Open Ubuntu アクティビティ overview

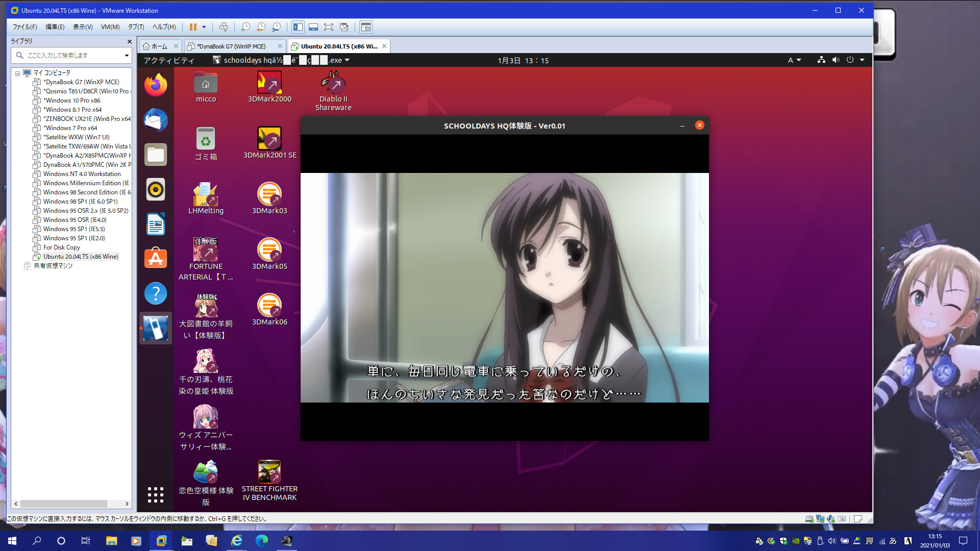tap(168, 60)
